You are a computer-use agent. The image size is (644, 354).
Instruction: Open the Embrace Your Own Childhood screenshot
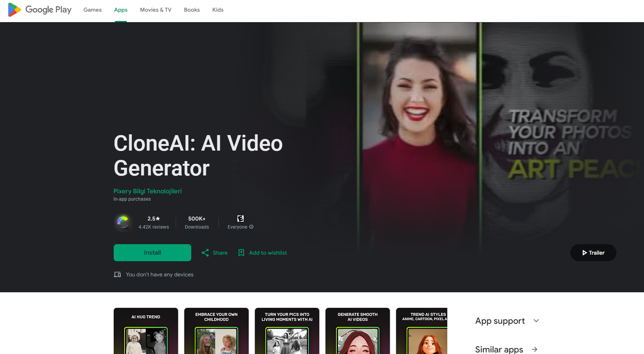216,331
